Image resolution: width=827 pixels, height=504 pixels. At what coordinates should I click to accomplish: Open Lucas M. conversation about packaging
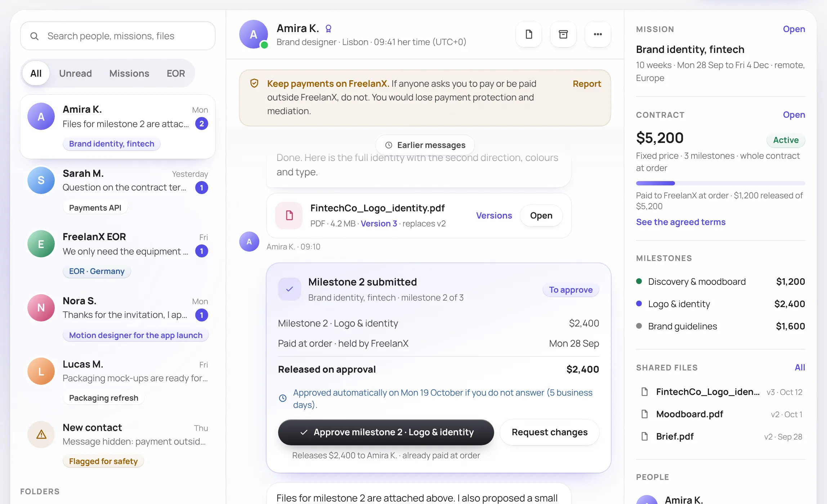tap(118, 382)
